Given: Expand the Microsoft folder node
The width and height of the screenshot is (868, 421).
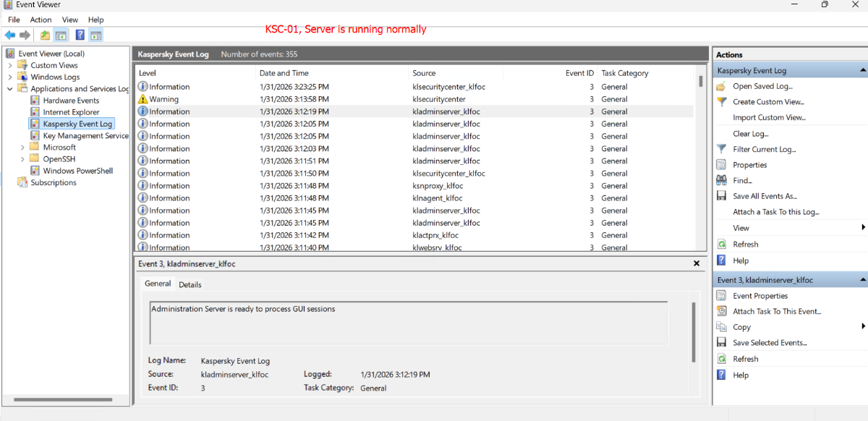Looking at the screenshot, I should [22, 148].
